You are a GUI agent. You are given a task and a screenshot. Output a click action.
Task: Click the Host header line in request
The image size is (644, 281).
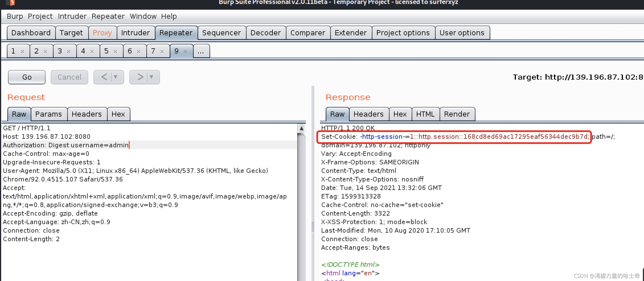pos(47,137)
